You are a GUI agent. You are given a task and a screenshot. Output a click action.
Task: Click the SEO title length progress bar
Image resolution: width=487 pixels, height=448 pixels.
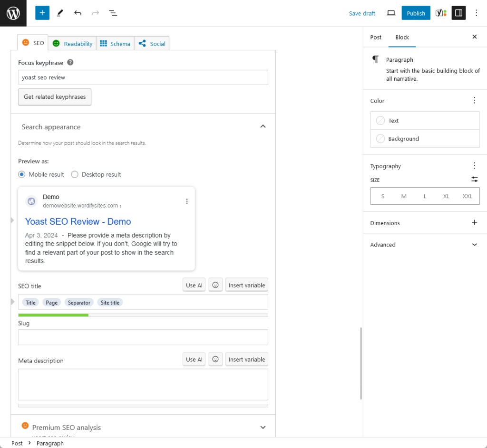point(143,315)
